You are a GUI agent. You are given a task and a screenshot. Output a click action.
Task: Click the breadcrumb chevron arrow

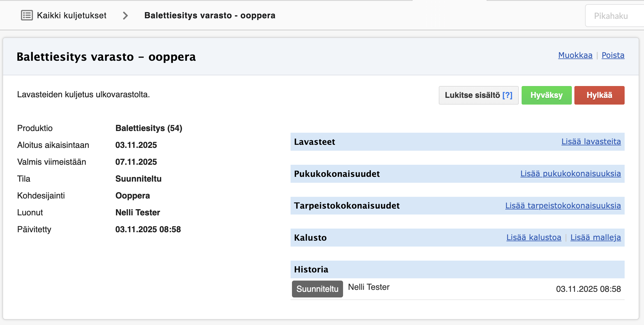point(125,16)
